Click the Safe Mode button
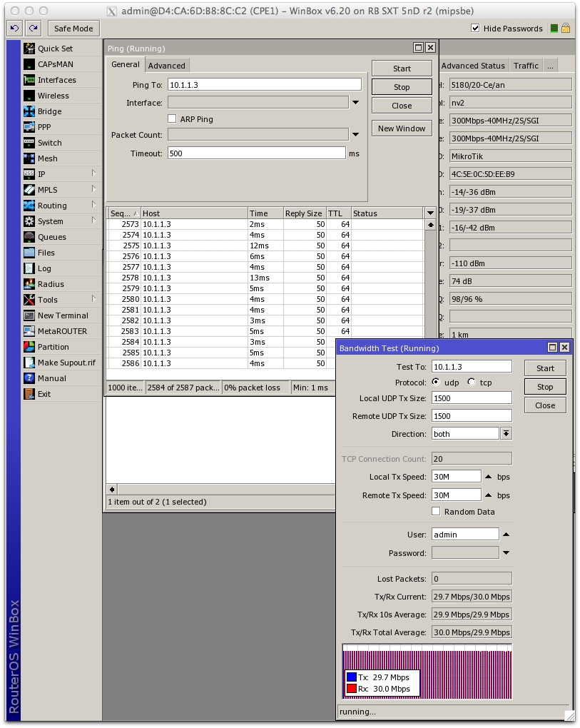Screen dimensions: 580x728 73,29
